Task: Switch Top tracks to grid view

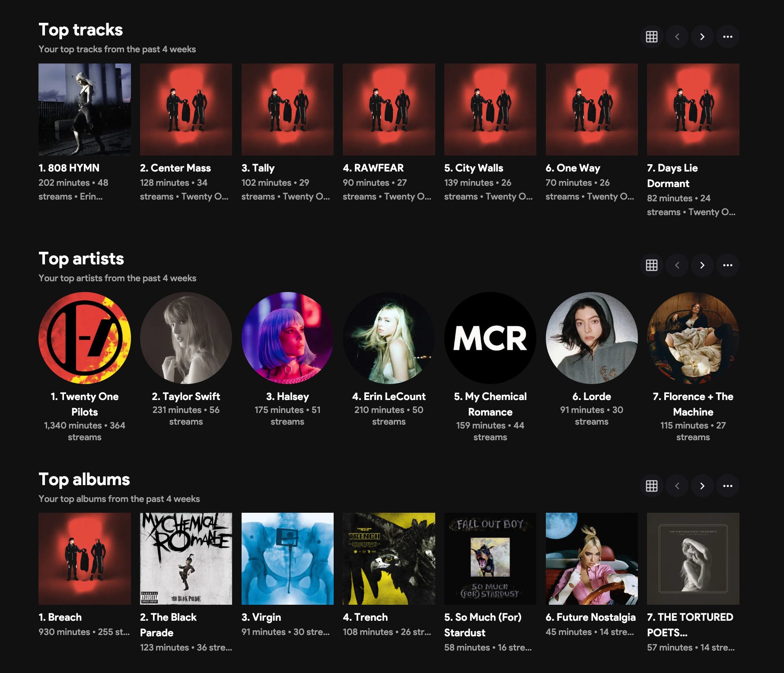Action: [x=651, y=37]
